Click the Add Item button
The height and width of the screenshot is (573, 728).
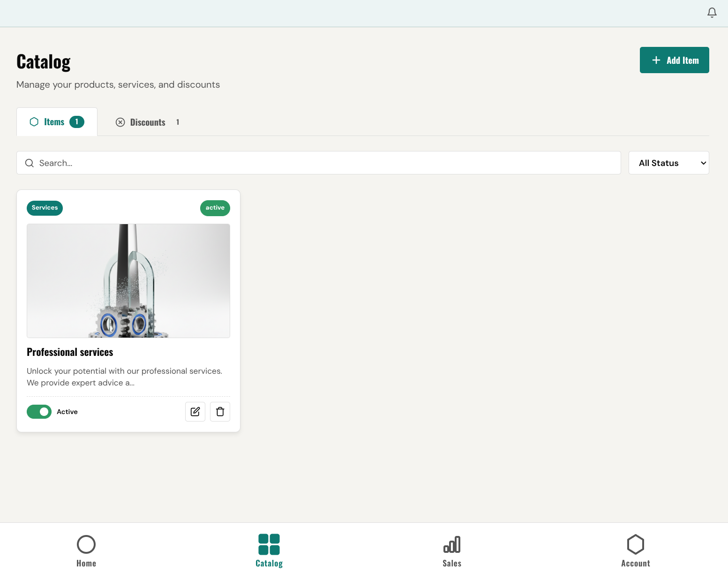(x=674, y=60)
